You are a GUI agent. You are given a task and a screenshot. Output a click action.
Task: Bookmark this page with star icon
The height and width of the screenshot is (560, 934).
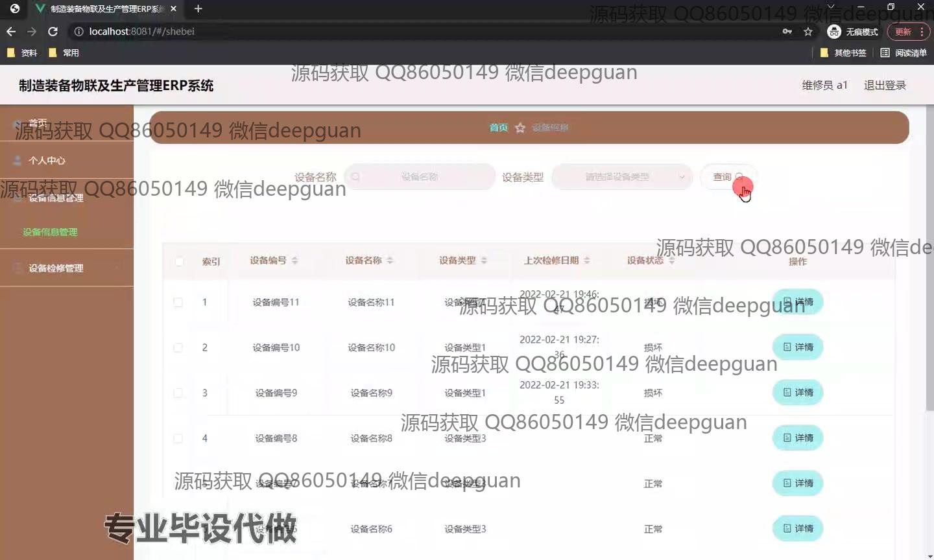(x=808, y=31)
